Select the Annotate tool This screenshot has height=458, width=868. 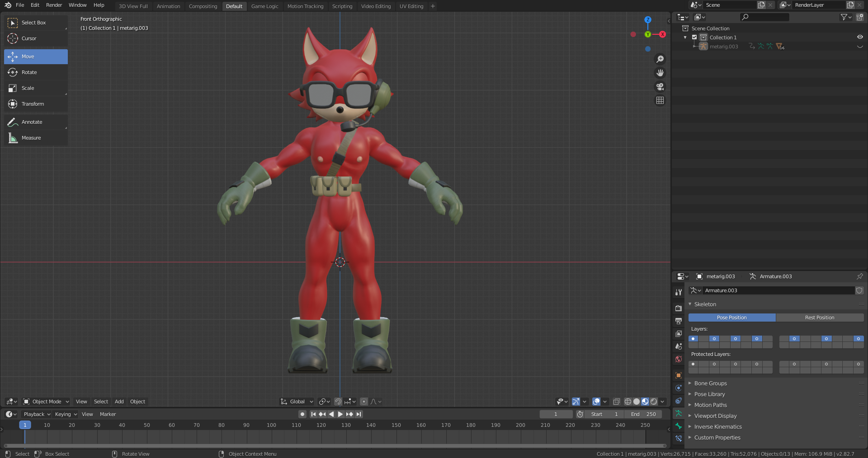pos(32,122)
